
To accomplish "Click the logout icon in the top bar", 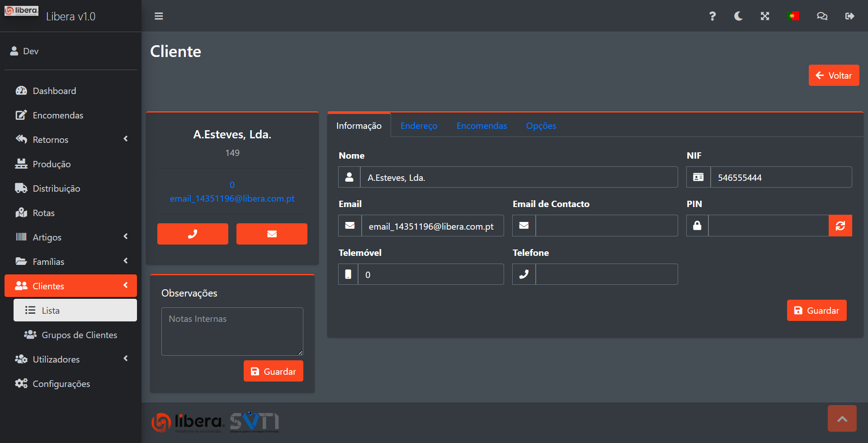I will point(849,16).
